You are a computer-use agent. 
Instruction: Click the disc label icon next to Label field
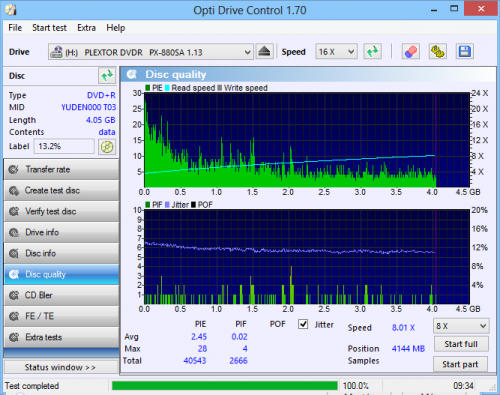tap(107, 147)
